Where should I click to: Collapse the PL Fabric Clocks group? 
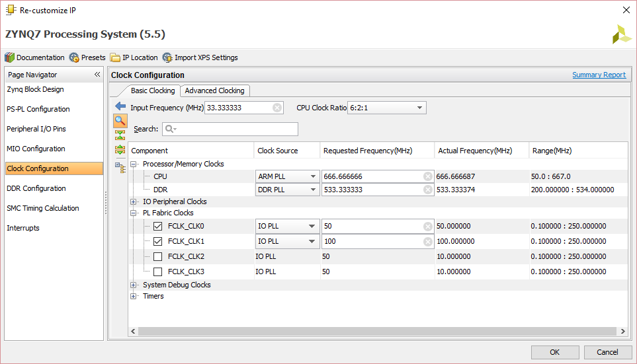[x=133, y=213]
